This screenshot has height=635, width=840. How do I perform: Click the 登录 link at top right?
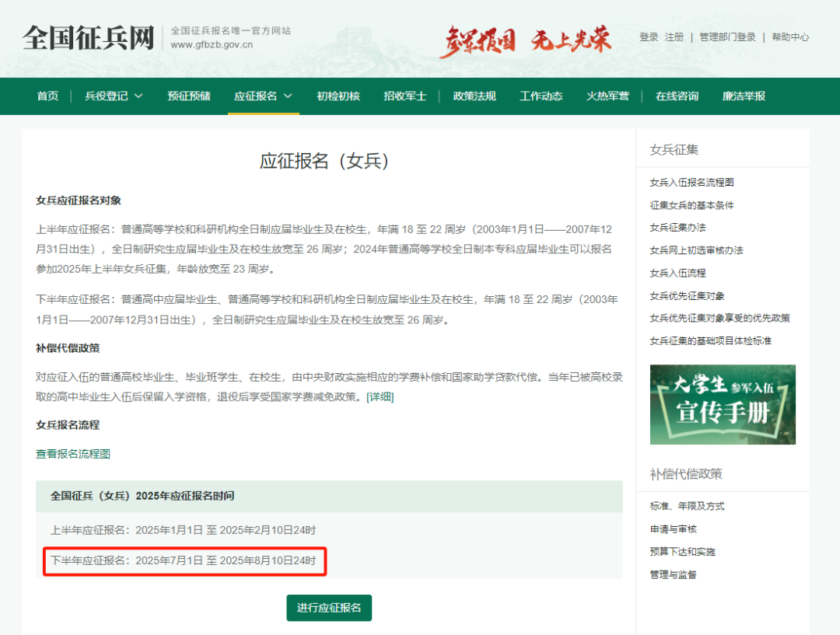pos(649,37)
